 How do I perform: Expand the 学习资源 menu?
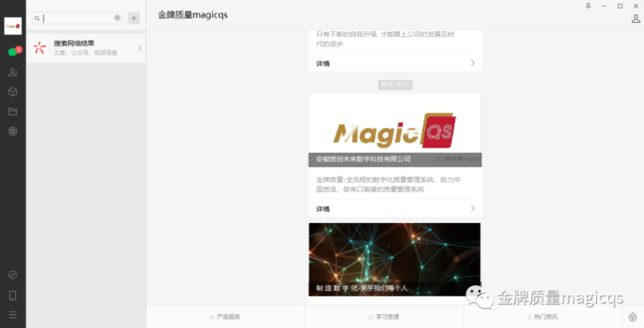click(384, 317)
